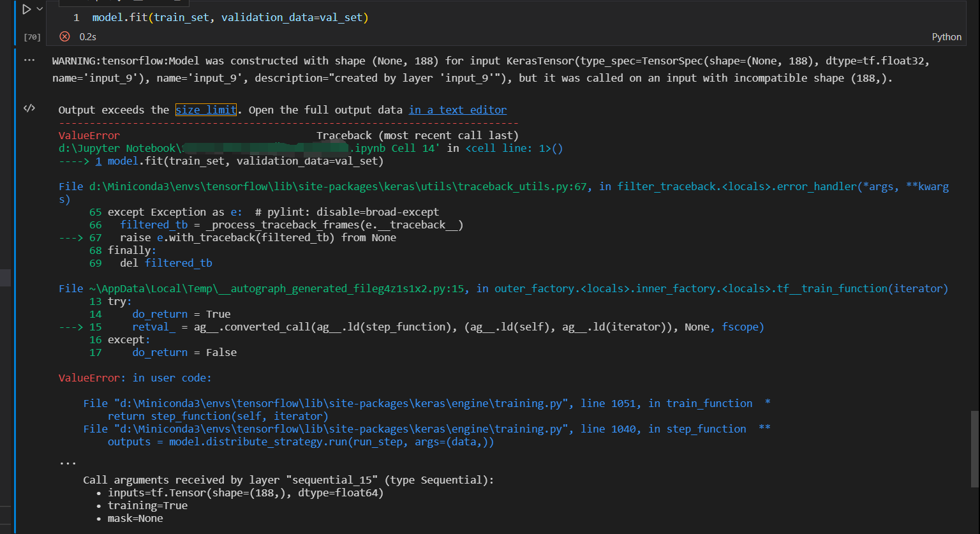The image size is (980, 534).
Task: Click the 'do_return = True' line 14
Action: [181, 314]
